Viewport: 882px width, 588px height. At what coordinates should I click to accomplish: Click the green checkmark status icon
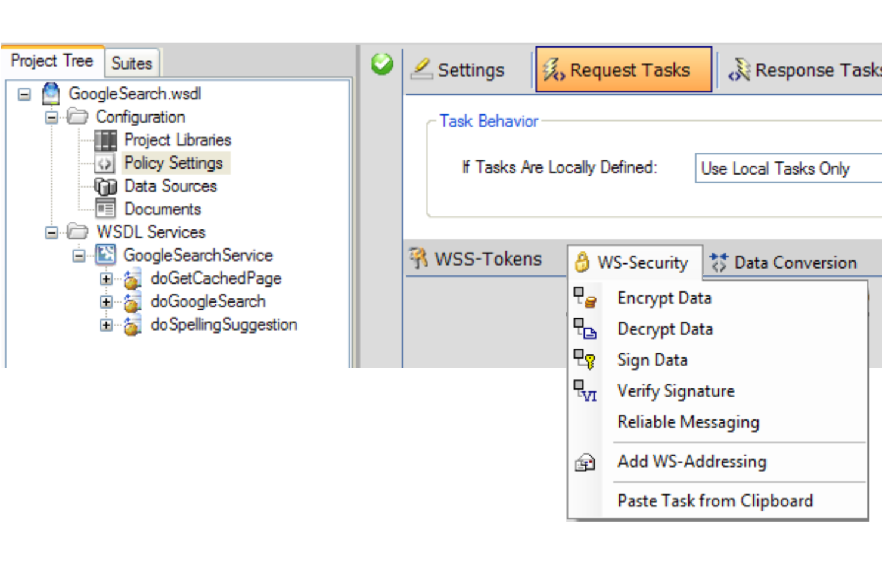click(382, 64)
